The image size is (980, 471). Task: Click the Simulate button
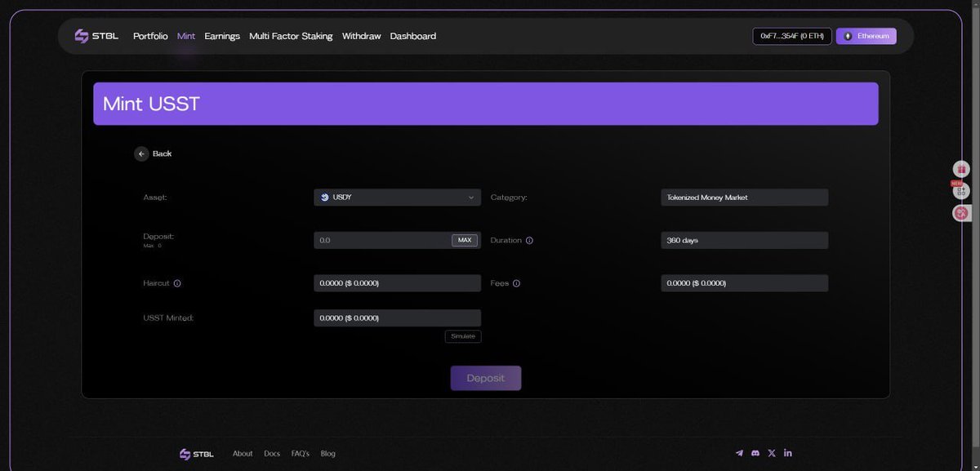pos(463,336)
